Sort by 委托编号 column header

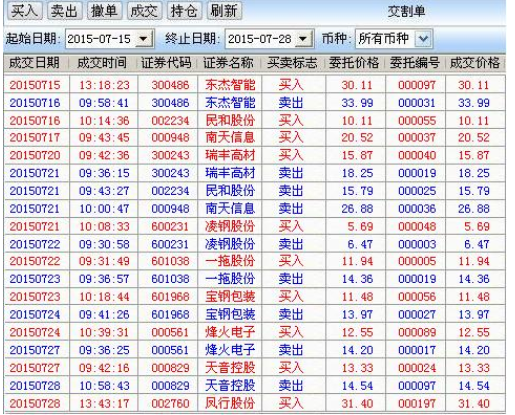point(415,63)
